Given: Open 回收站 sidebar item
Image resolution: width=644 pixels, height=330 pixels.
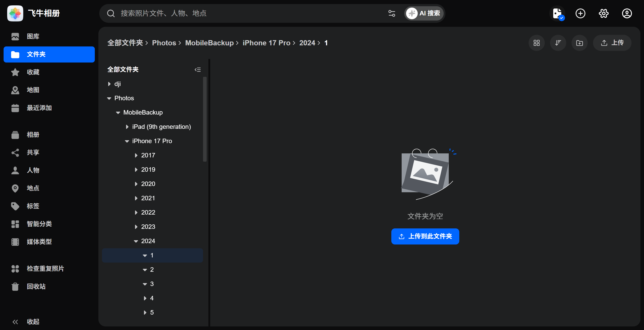Looking at the screenshot, I should (x=49, y=286).
